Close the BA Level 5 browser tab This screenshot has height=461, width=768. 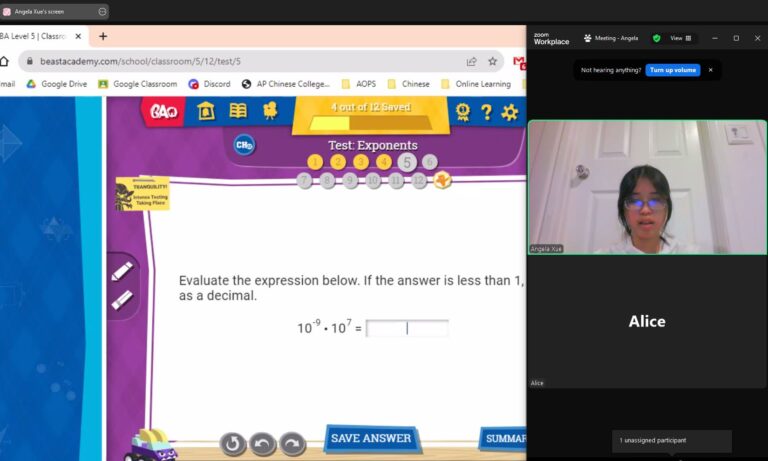[x=78, y=36]
